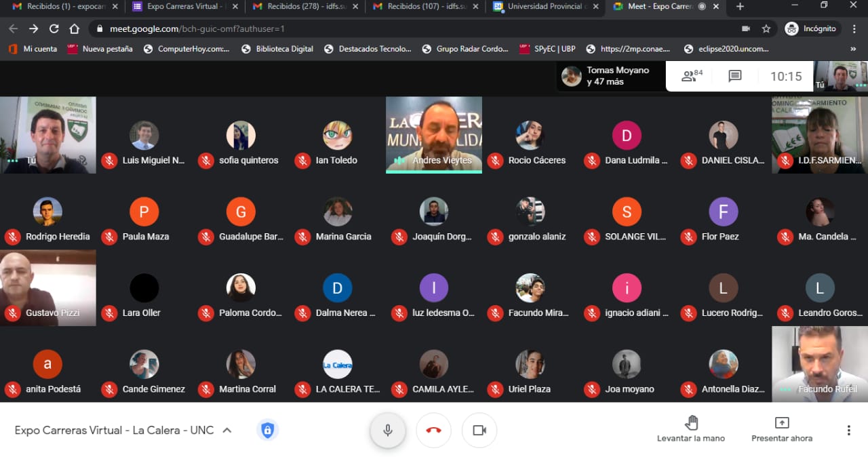Go back to previous page
868x457 pixels.
pos(13,29)
